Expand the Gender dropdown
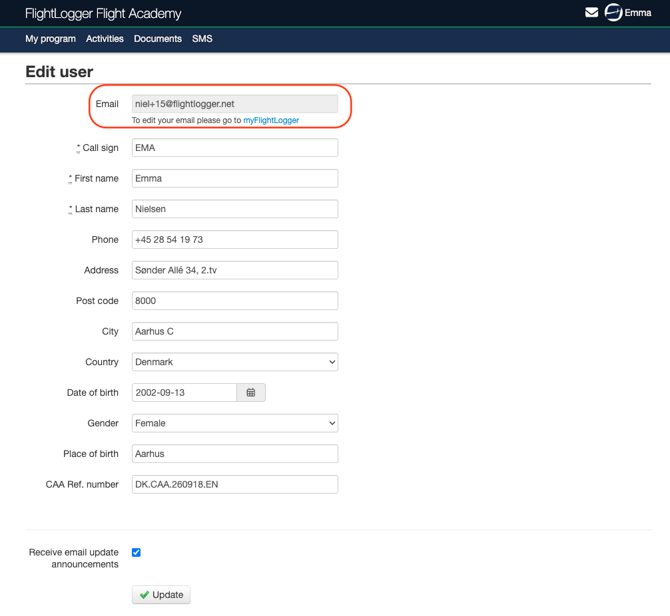This screenshot has height=616, width=670. 235,423
